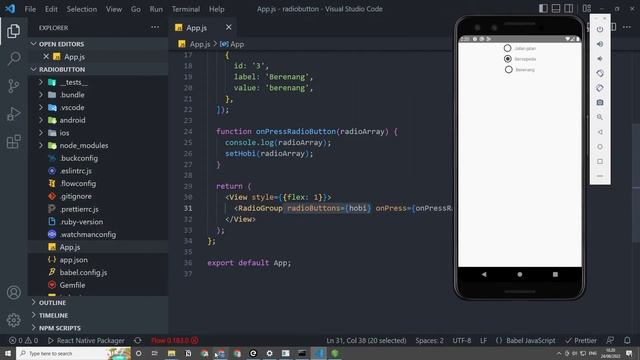The image size is (640, 360).
Task: Open the Terminal menu
Action: 186,9
